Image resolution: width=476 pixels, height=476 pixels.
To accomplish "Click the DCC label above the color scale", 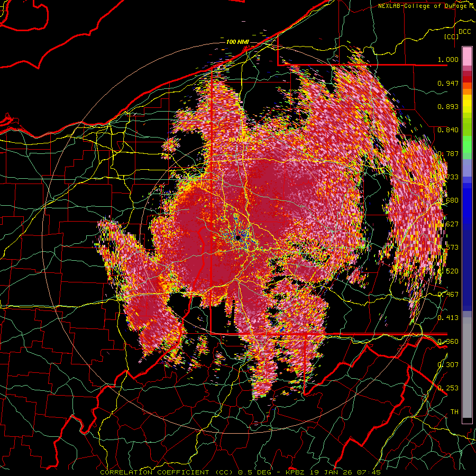I will click(464, 32).
